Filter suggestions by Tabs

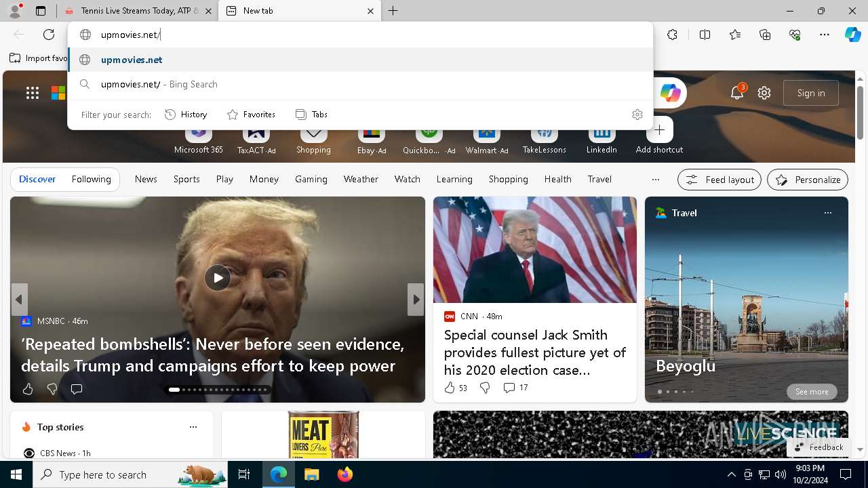(x=312, y=115)
